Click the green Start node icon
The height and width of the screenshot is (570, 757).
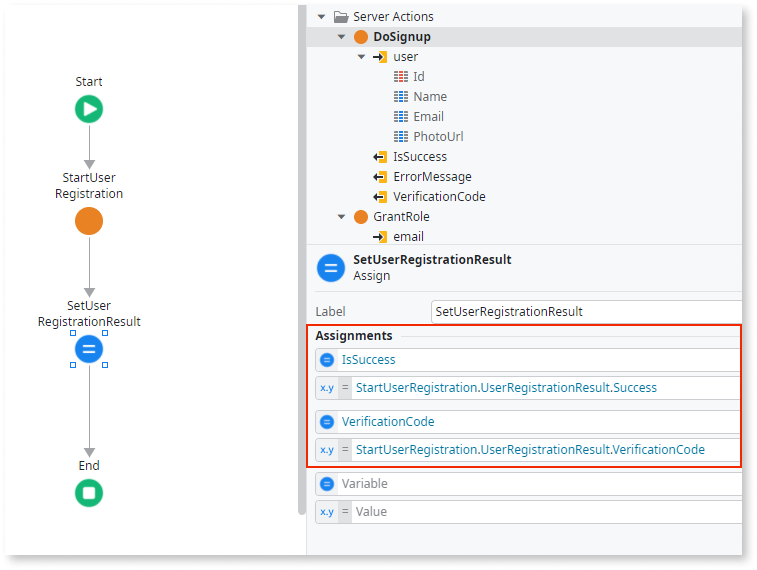89,109
